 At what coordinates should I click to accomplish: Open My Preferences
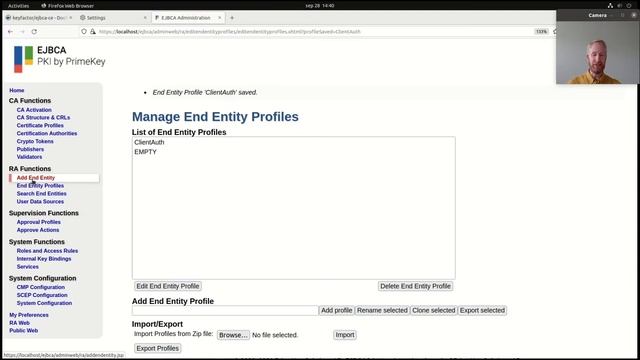tap(29, 315)
